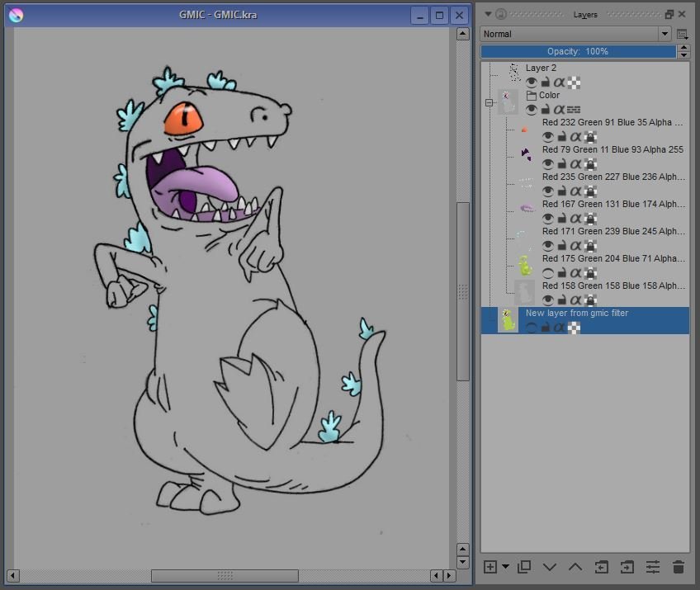The image size is (700, 590).
Task: Toggle visibility of Layer 2
Action: click(532, 83)
